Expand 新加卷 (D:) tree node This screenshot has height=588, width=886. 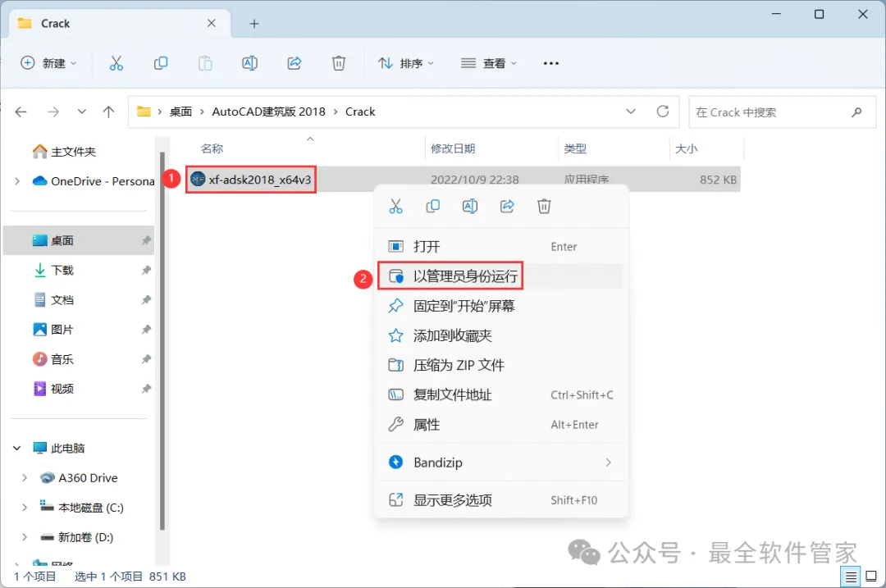(x=25, y=537)
